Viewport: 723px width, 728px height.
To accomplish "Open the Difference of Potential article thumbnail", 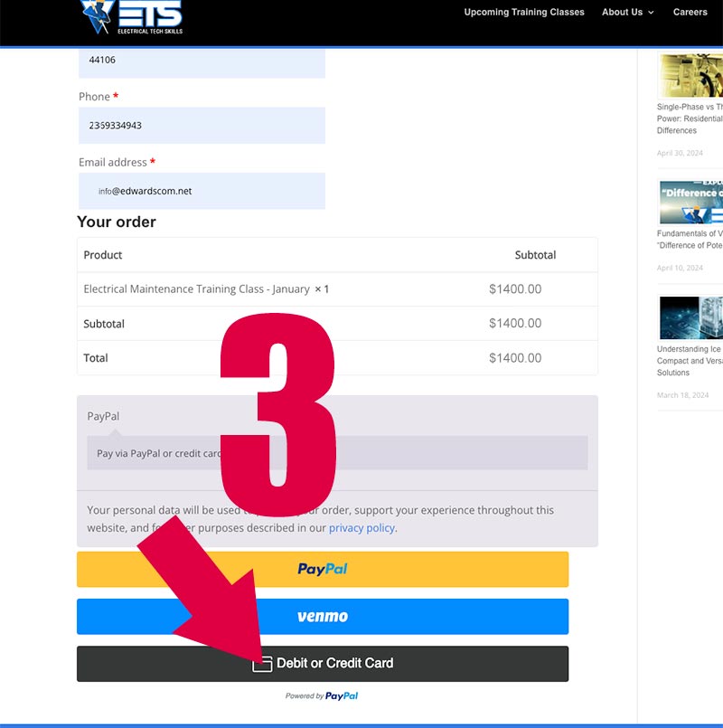I will pyautogui.click(x=690, y=202).
